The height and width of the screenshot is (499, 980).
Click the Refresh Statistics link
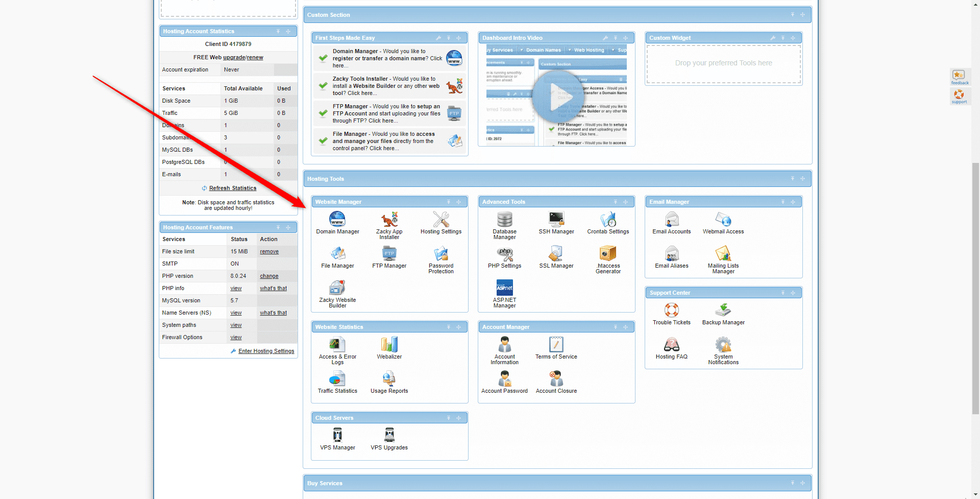(x=232, y=188)
